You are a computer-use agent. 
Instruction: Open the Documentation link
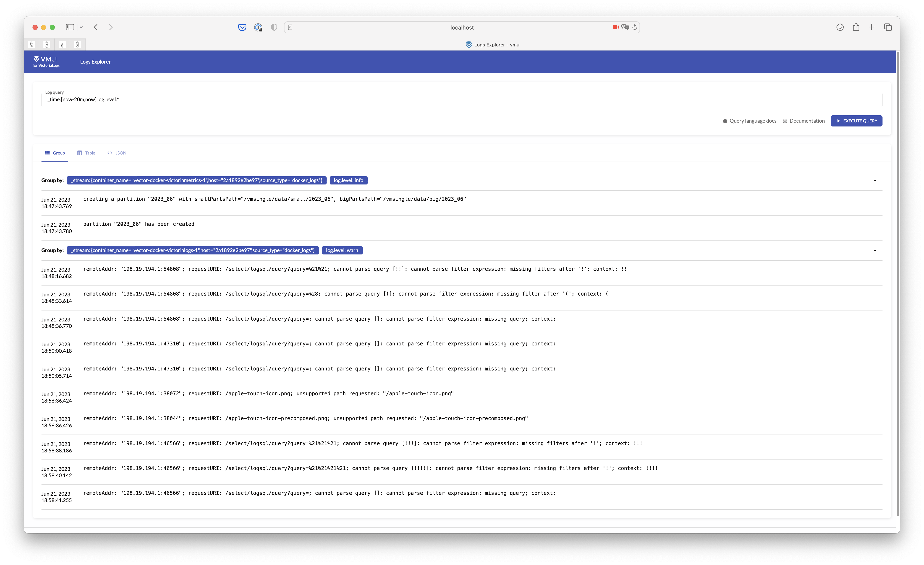(x=803, y=121)
